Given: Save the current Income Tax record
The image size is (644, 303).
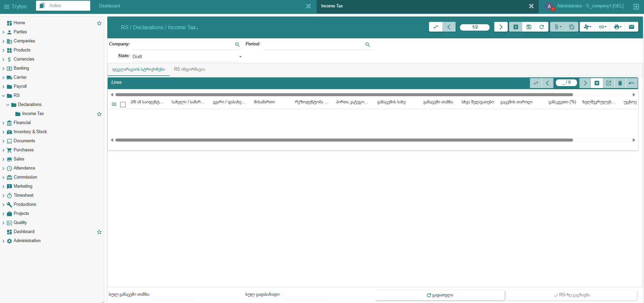Looking at the screenshot, I should (x=529, y=27).
